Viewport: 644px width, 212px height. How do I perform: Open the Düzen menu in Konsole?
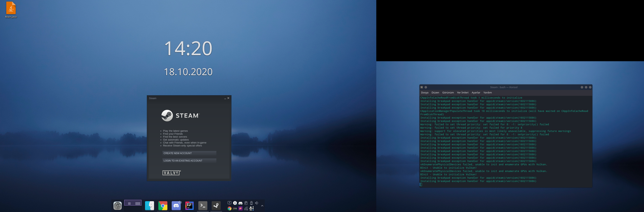pos(435,93)
